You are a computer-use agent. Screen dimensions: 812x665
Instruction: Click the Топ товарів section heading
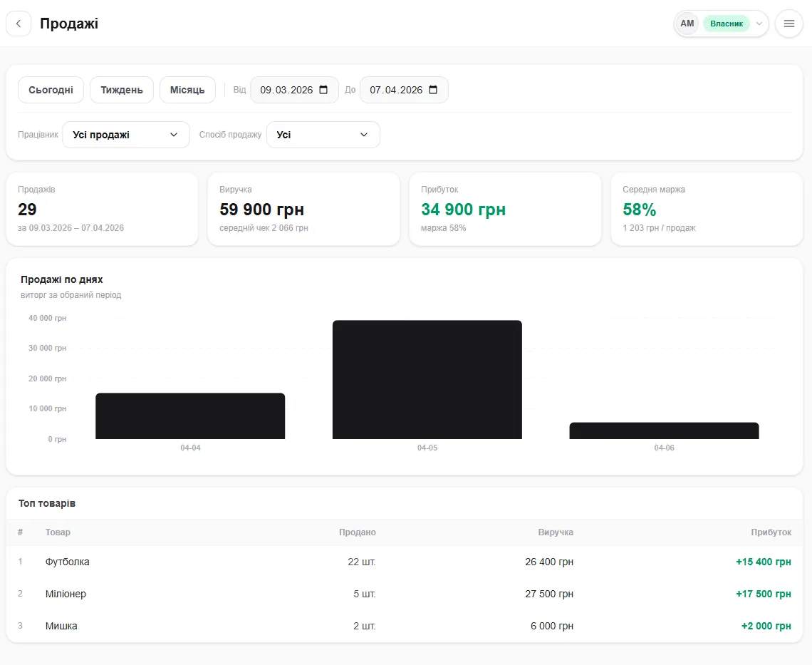(47, 503)
